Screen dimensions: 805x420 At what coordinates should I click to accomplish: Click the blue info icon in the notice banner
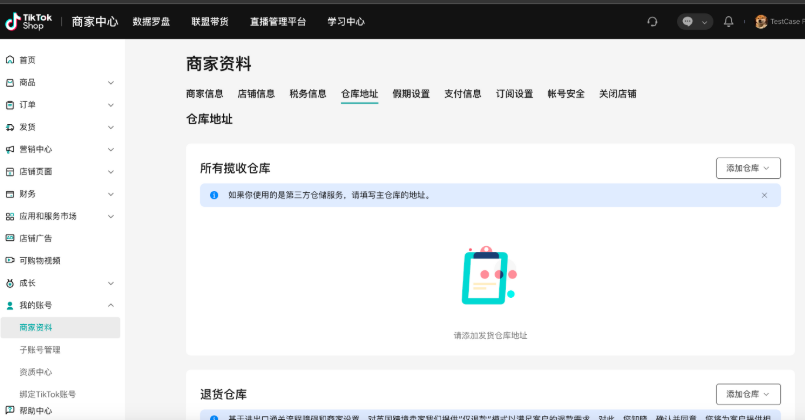214,195
